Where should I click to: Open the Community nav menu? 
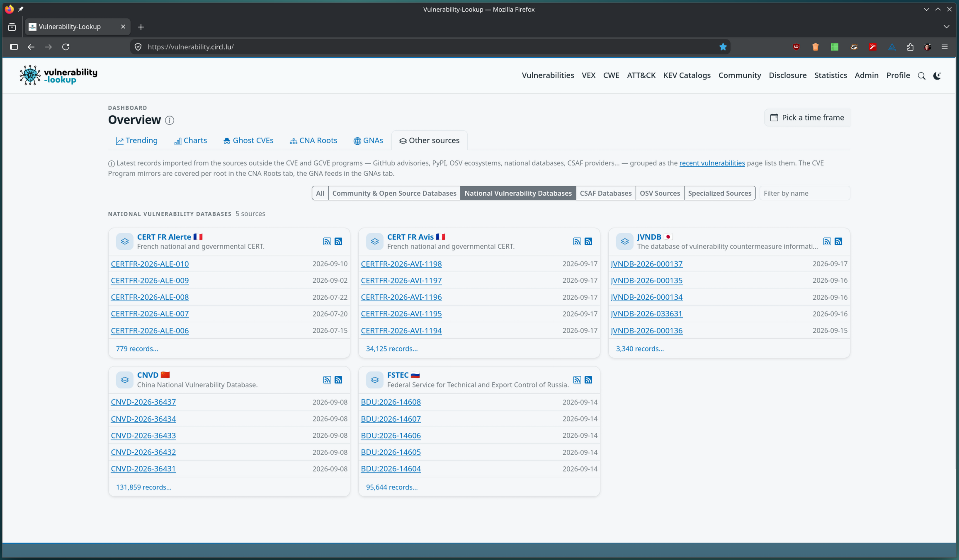tap(739, 75)
